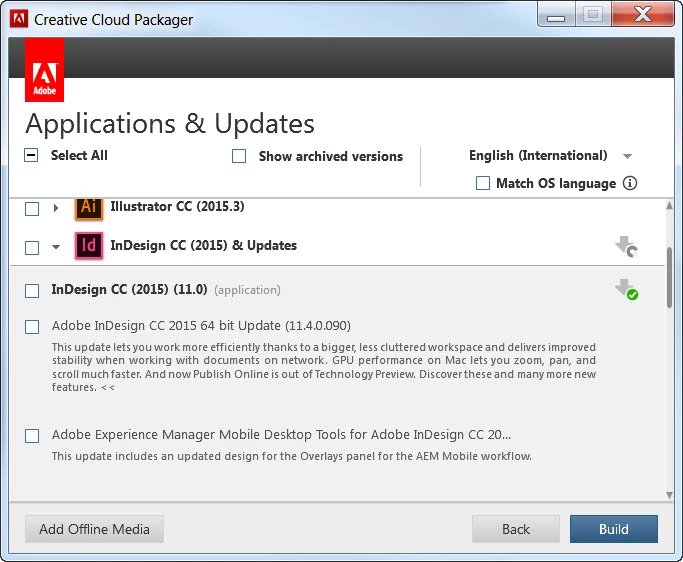This screenshot has width=683, height=562.
Task: Check InDesign CC (2015) (11.0) application checkbox
Action: pyautogui.click(x=32, y=291)
